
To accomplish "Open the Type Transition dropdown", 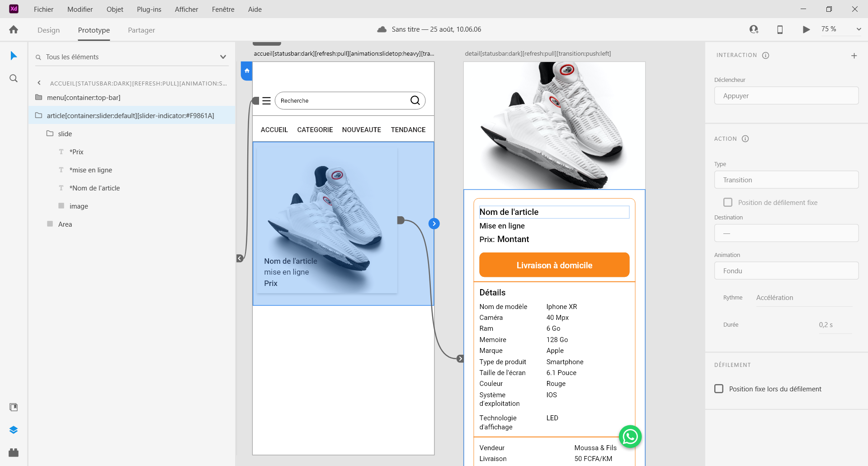I will 786,180.
